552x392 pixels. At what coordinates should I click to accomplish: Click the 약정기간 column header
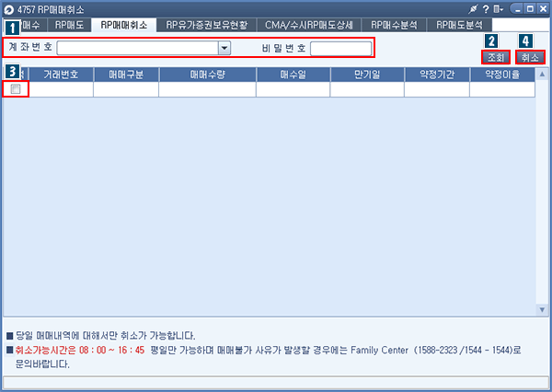(437, 75)
